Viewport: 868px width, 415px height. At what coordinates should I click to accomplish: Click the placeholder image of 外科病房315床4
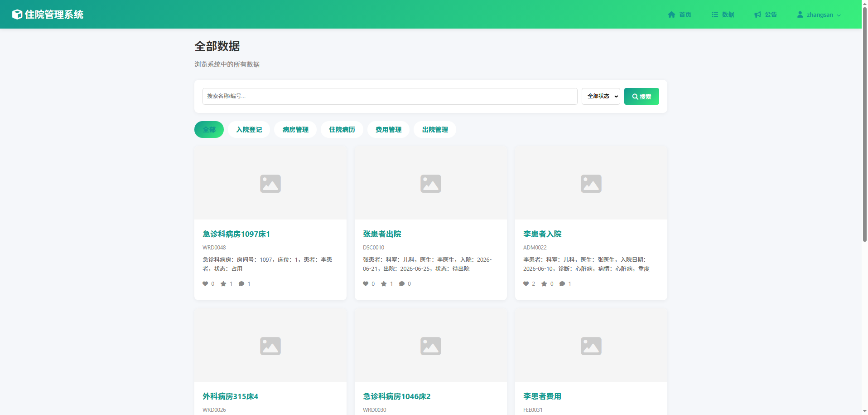270,346
